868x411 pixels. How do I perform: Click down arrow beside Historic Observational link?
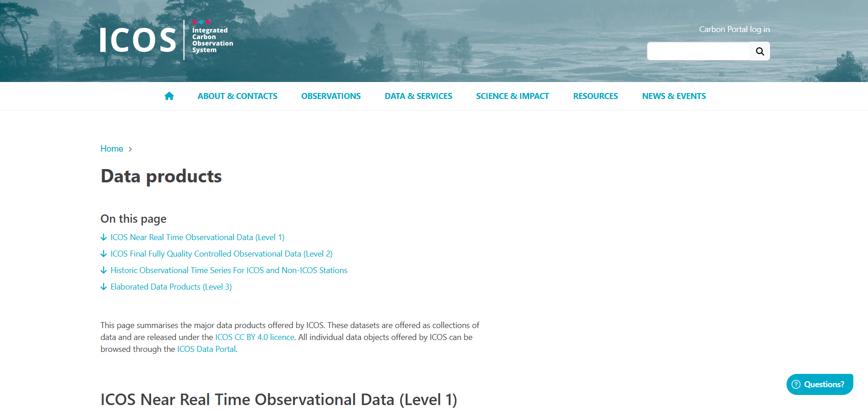[x=103, y=270]
